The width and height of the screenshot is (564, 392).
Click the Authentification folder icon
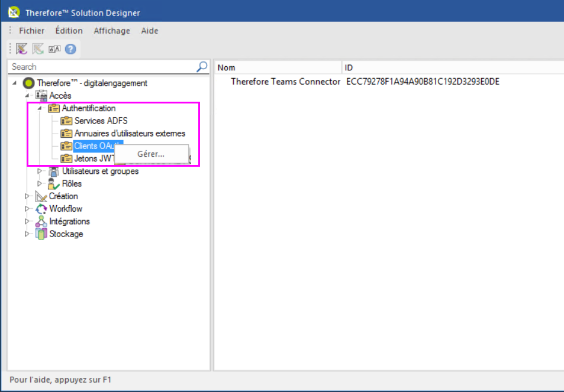click(54, 108)
